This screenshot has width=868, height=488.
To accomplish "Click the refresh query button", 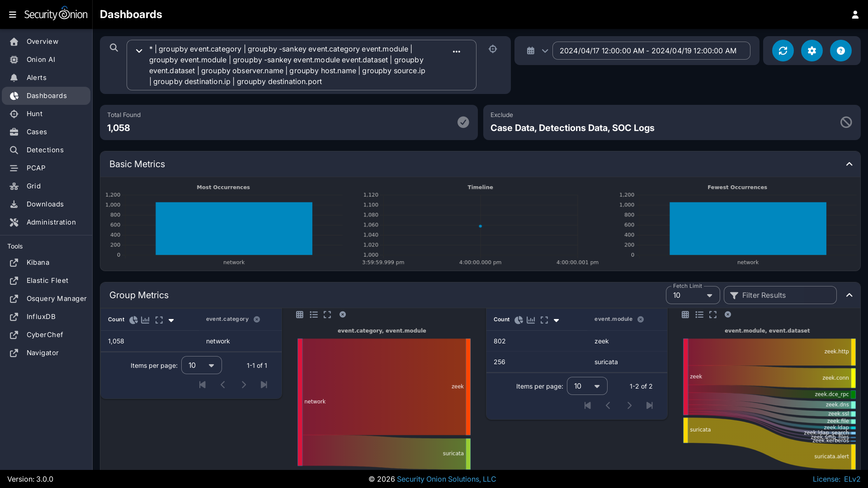I will click(783, 51).
